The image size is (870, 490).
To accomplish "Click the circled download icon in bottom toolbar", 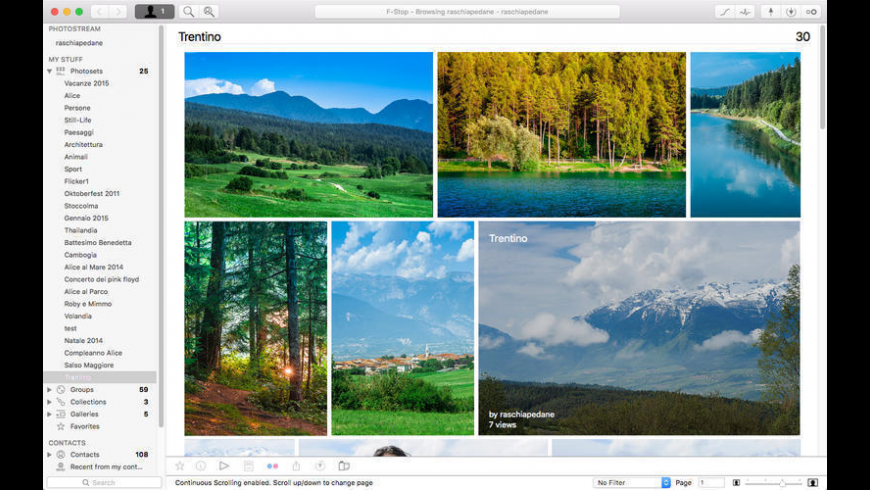I will [x=320, y=466].
